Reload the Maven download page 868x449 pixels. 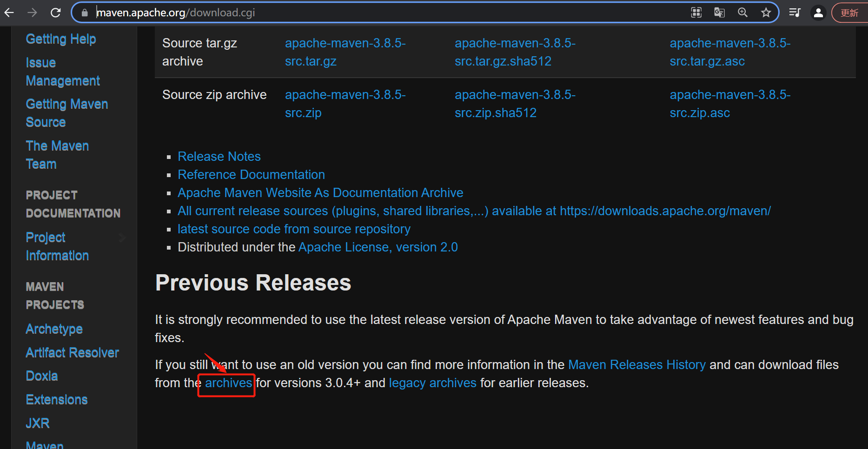[55, 13]
